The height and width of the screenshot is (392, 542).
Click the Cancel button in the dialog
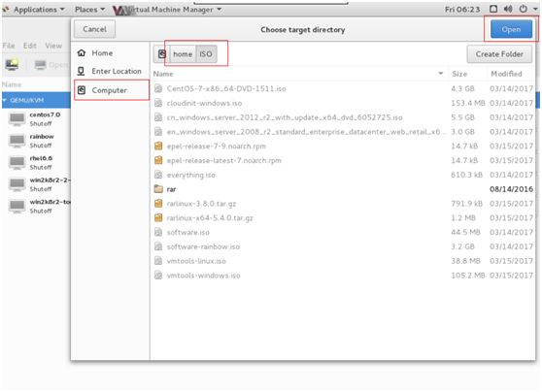[x=94, y=29]
